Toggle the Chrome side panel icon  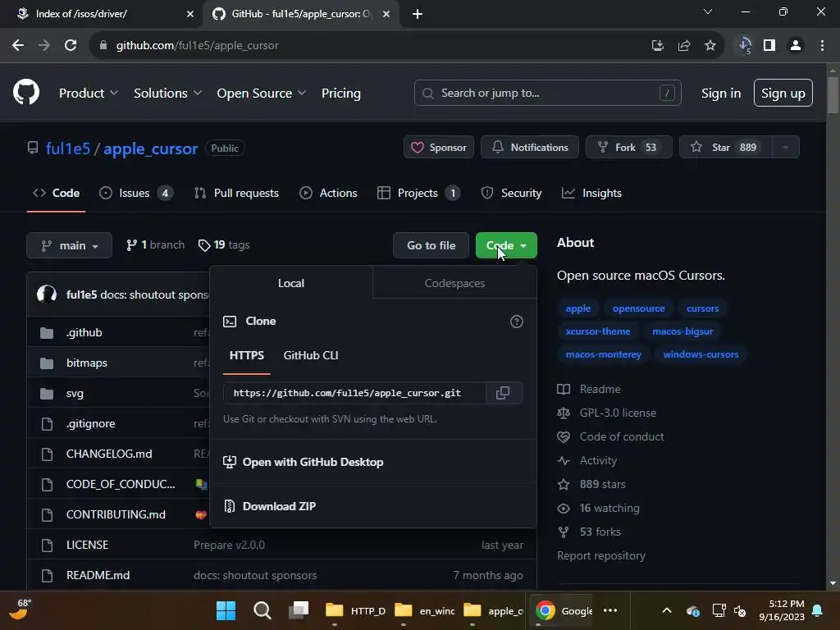coord(769,46)
